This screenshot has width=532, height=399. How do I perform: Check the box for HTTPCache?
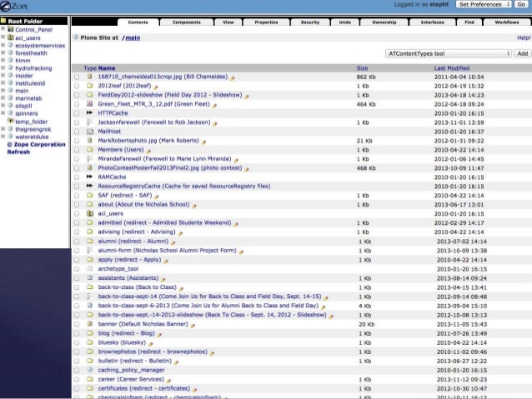tap(77, 113)
